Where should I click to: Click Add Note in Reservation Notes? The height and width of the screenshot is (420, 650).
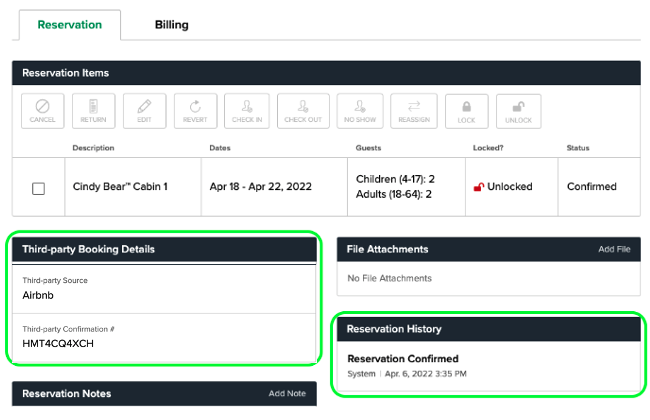click(x=287, y=393)
